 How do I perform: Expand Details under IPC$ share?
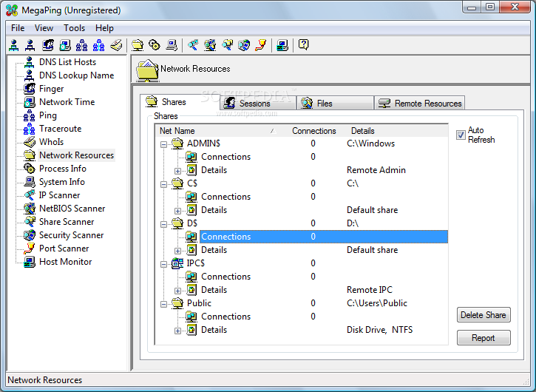click(x=177, y=291)
